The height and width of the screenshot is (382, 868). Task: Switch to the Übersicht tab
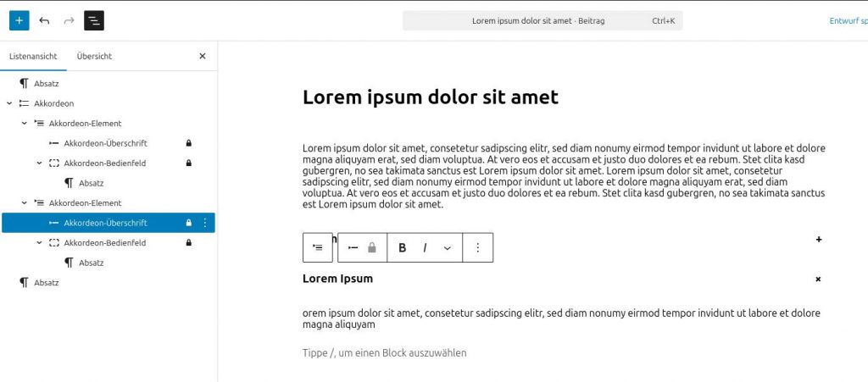[x=95, y=57]
